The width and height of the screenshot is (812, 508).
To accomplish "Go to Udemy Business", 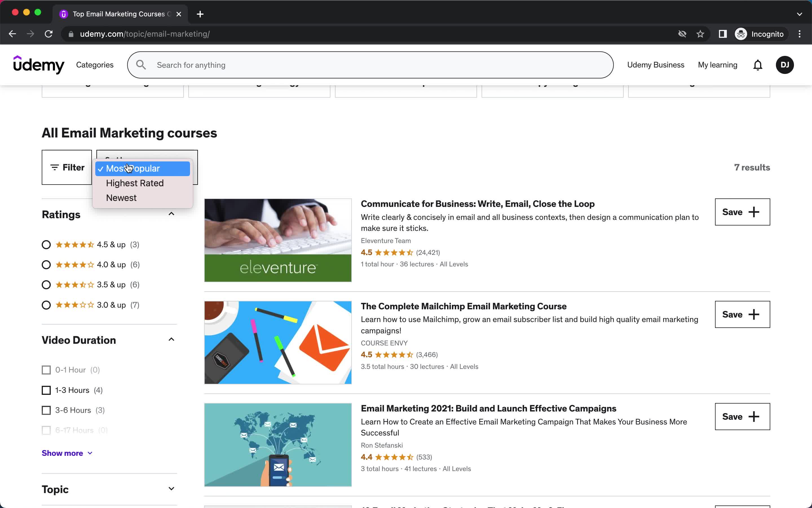I will [656, 65].
